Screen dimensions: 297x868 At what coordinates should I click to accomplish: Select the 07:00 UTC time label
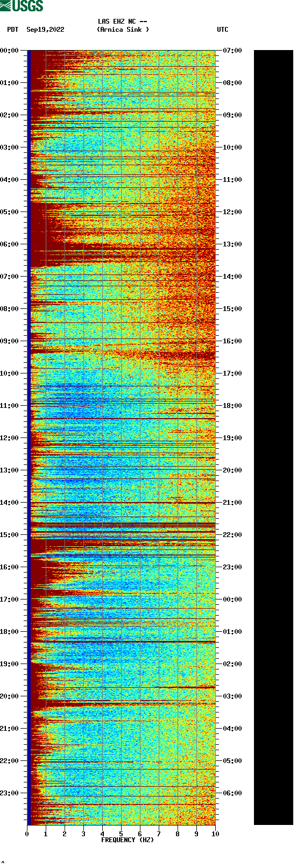232,51
